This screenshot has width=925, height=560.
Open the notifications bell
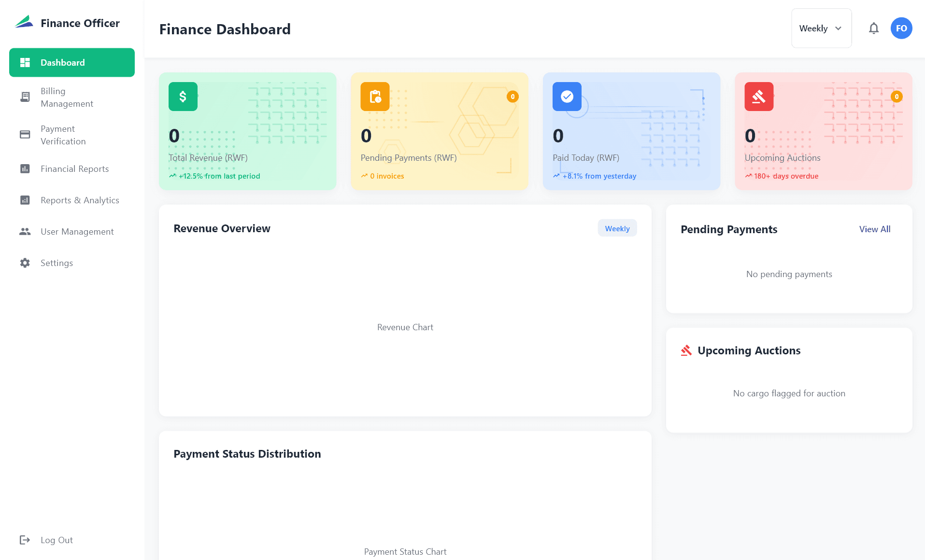[873, 28]
